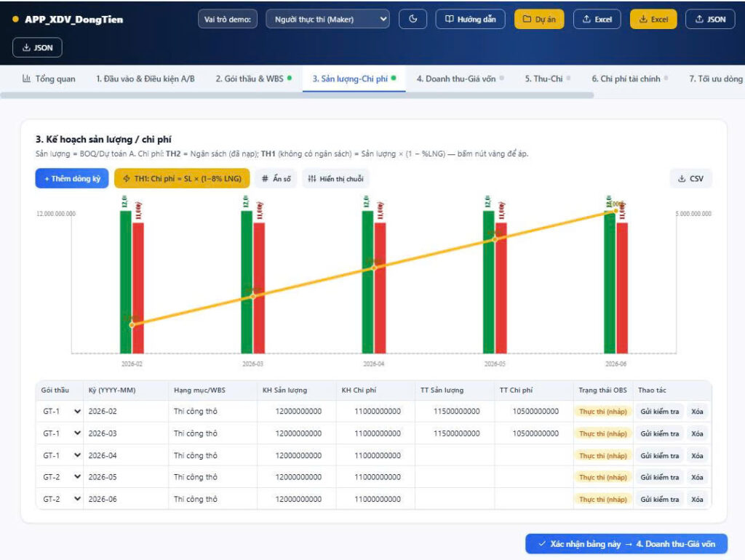Click the horizontal tab scrollbar

297,95
